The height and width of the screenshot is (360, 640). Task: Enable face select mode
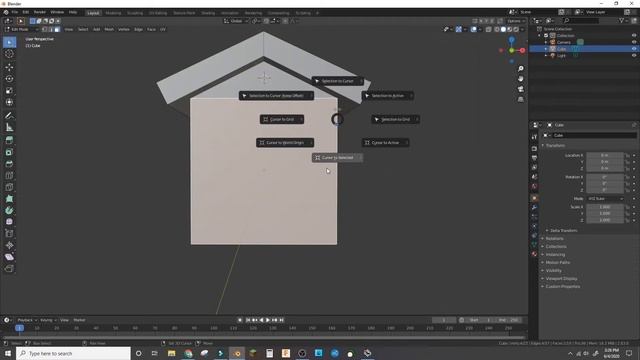(x=57, y=29)
